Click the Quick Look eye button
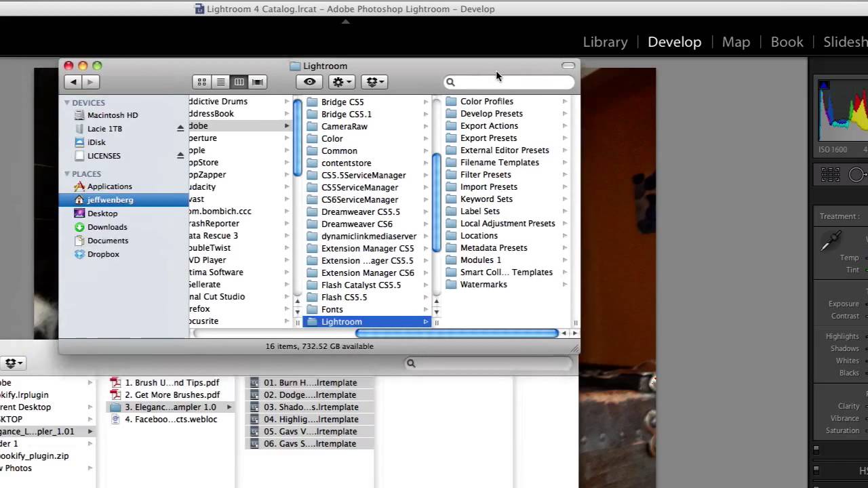The height and width of the screenshot is (488, 868). coord(309,82)
